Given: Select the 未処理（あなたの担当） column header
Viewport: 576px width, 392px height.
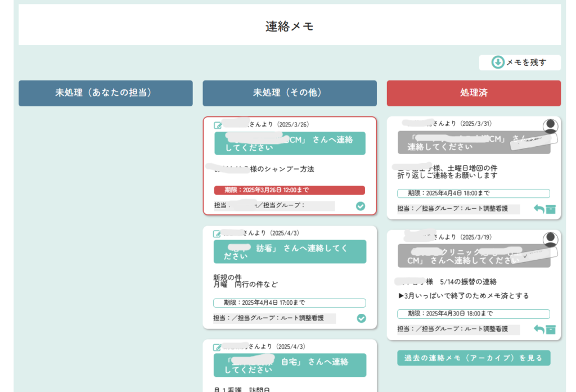Looking at the screenshot, I should click(x=106, y=93).
